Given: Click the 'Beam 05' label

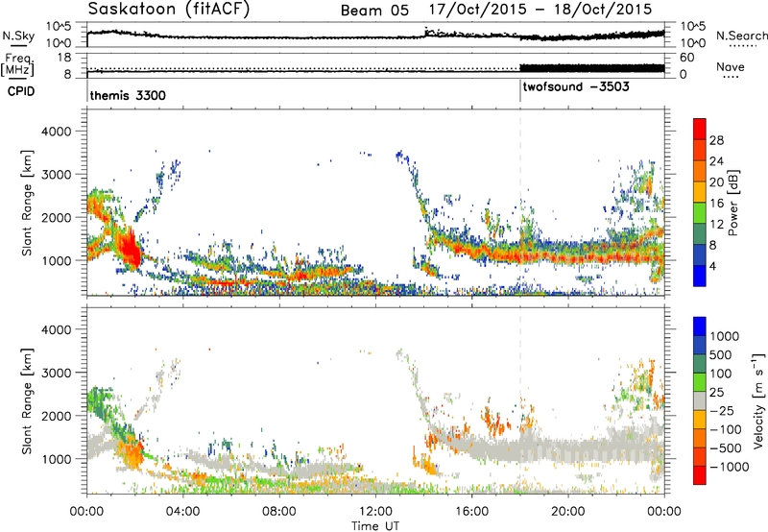Looking at the screenshot, I should click(x=374, y=11).
